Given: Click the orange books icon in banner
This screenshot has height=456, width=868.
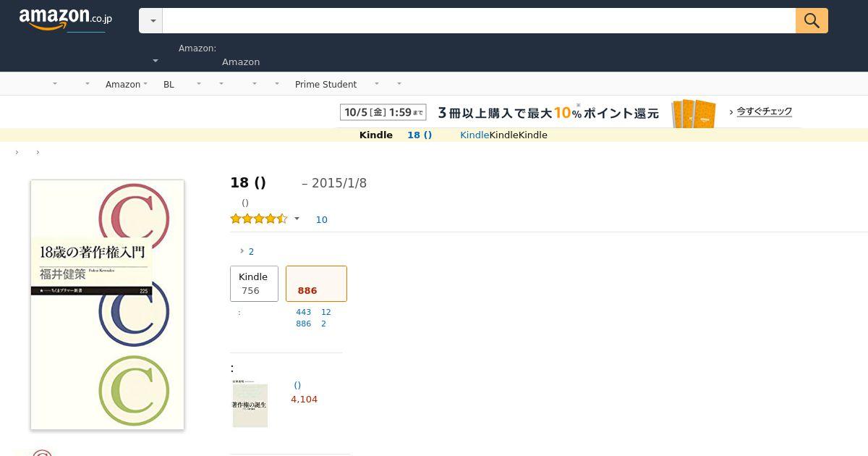Looking at the screenshot, I should coord(693,114).
